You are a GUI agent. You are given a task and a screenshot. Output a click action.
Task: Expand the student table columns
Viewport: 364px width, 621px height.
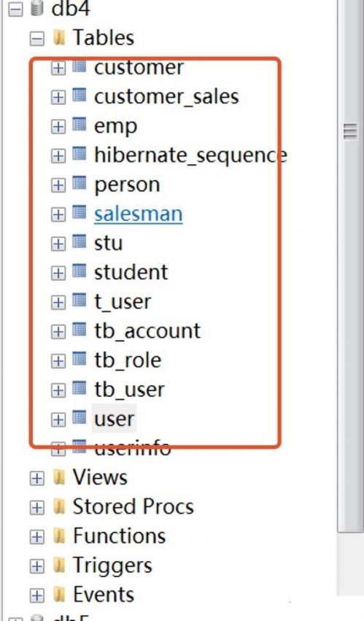tap(58, 273)
